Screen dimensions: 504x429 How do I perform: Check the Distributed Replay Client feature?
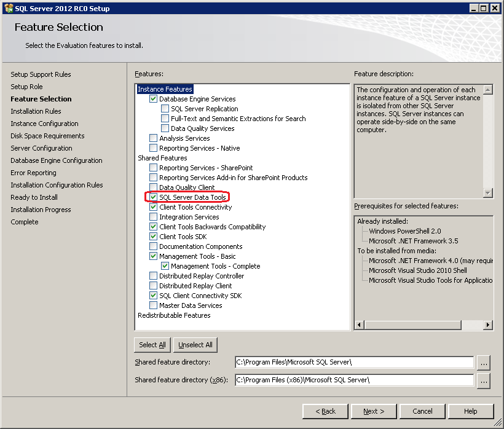coord(153,286)
